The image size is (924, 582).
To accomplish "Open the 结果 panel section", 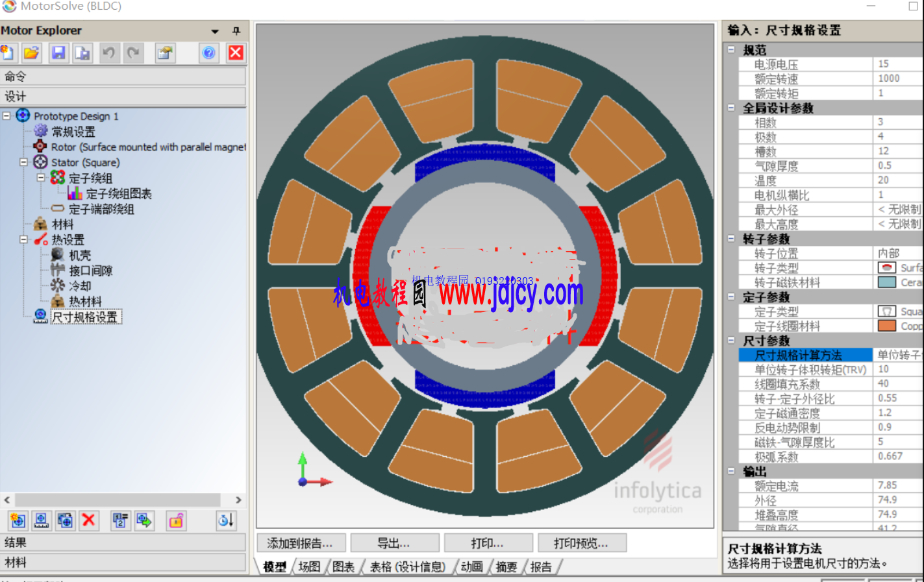I will tap(123, 542).
